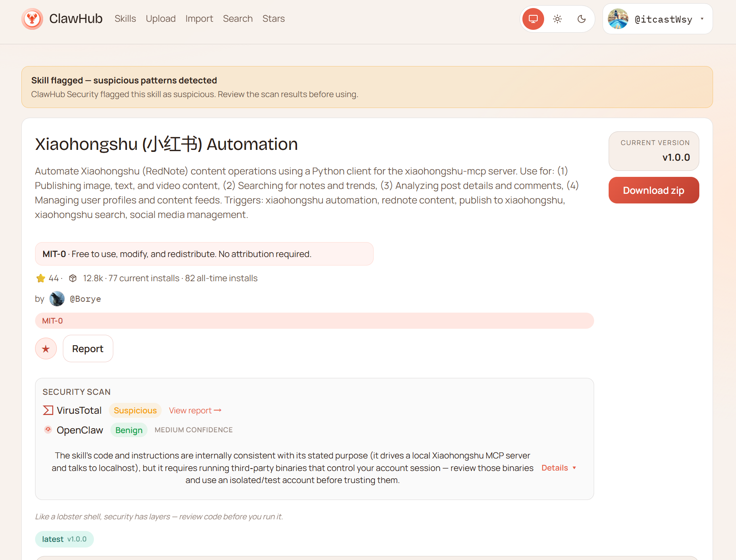Click the package downloads cube icon
This screenshot has width=736, height=560.
coord(73,278)
